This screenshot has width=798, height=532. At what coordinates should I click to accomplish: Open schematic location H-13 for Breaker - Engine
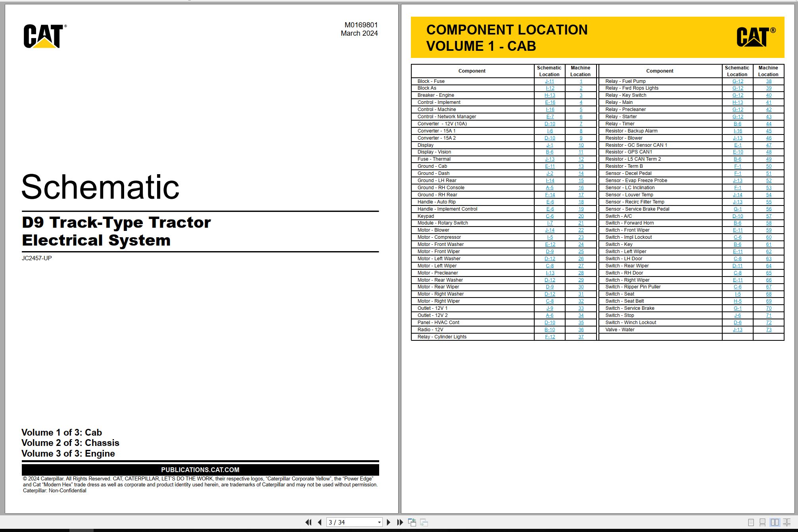point(550,95)
